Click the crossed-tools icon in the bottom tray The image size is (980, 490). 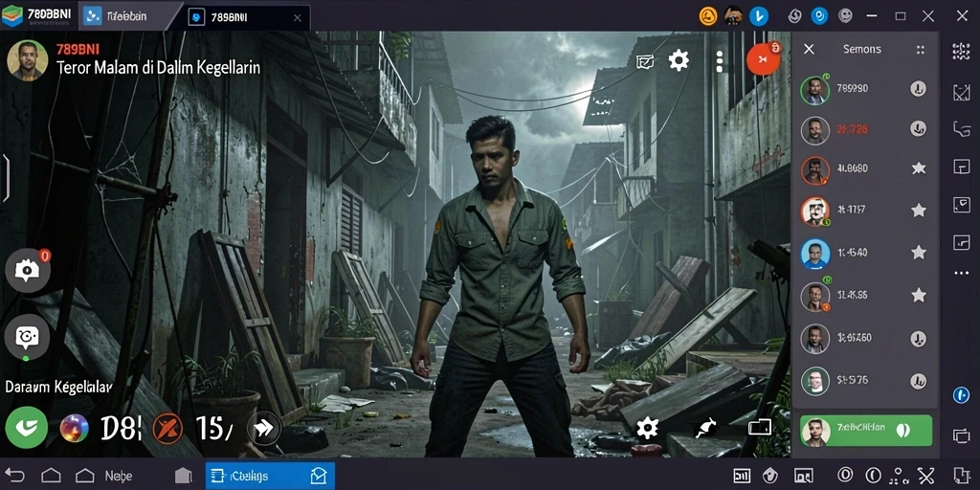[x=925, y=476]
